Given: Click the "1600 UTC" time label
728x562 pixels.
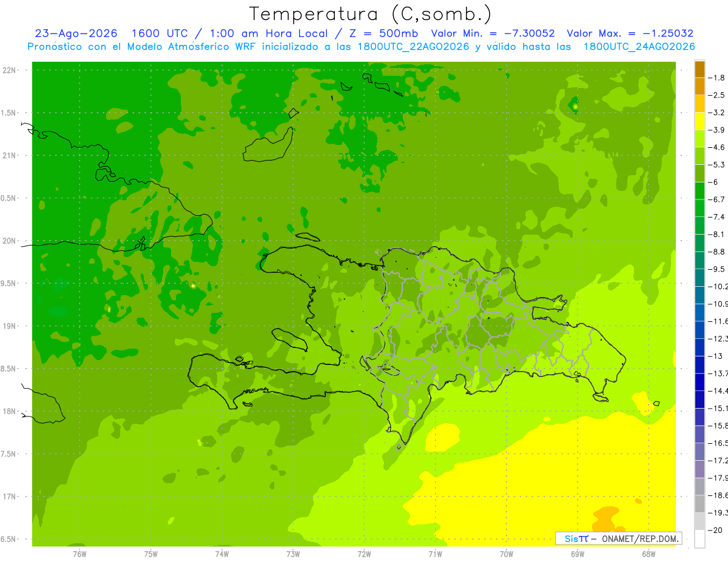Looking at the screenshot, I should (160, 33).
